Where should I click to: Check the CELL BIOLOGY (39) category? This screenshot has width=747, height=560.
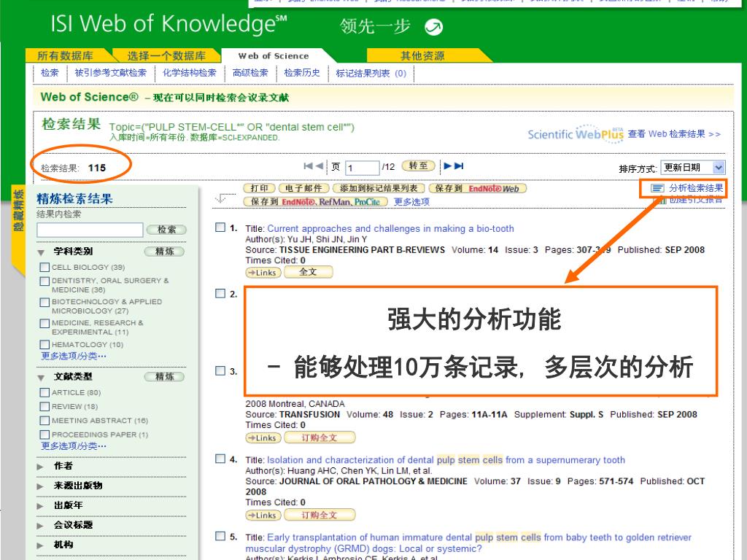(44, 267)
